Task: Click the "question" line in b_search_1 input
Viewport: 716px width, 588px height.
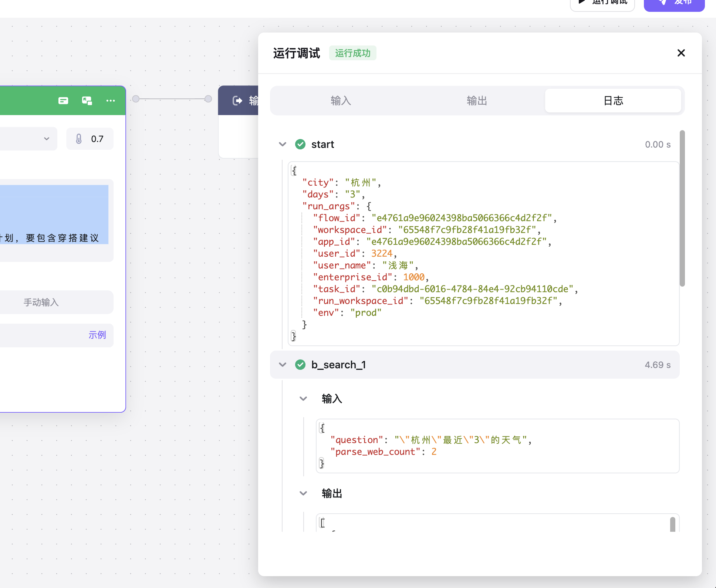Action: coord(431,440)
